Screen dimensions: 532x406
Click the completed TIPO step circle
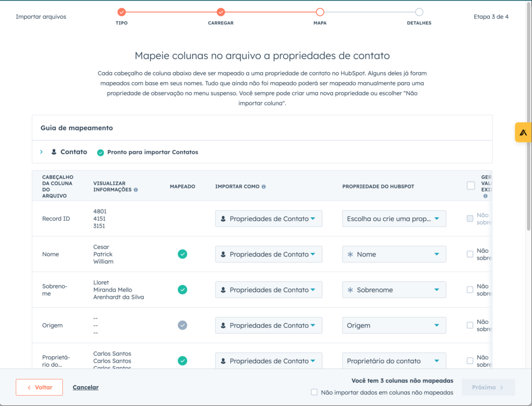[x=122, y=12]
